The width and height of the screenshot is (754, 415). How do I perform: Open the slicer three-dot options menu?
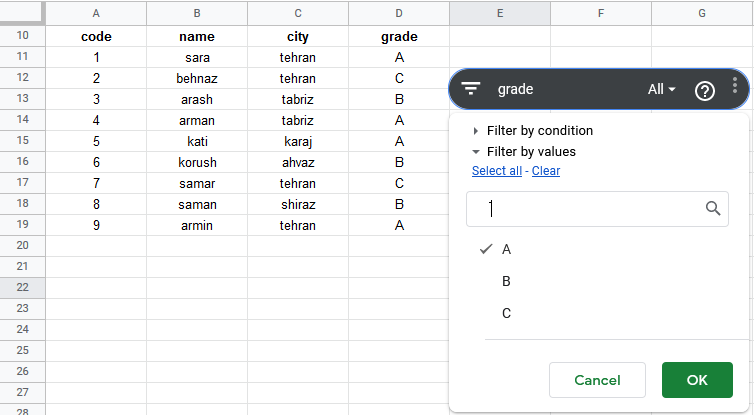tap(735, 85)
